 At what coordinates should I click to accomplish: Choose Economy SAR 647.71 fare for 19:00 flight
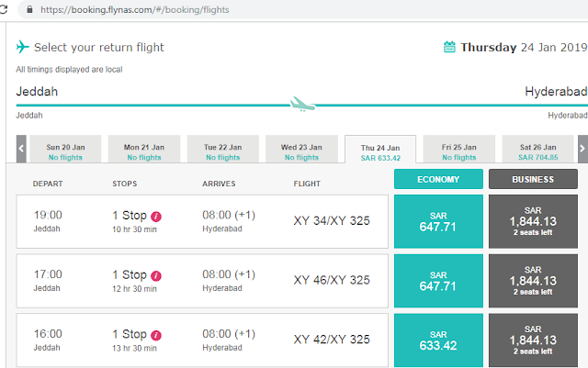click(438, 221)
